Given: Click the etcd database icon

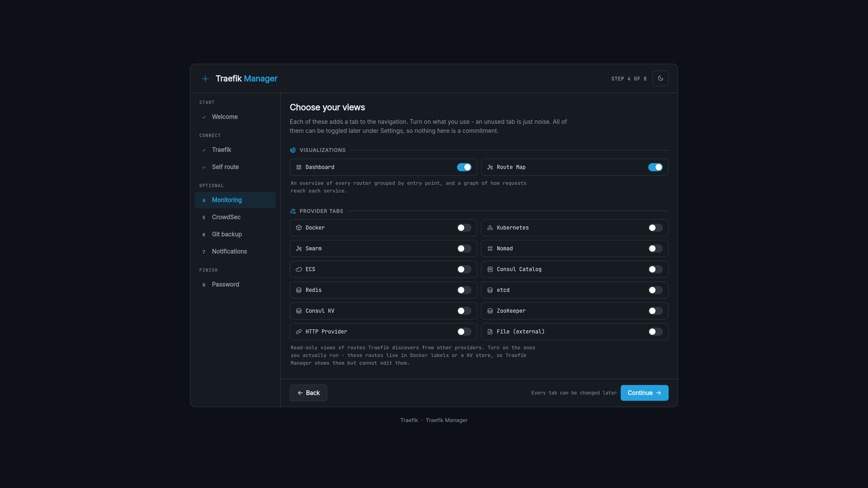Looking at the screenshot, I should pyautogui.click(x=490, y=290).
